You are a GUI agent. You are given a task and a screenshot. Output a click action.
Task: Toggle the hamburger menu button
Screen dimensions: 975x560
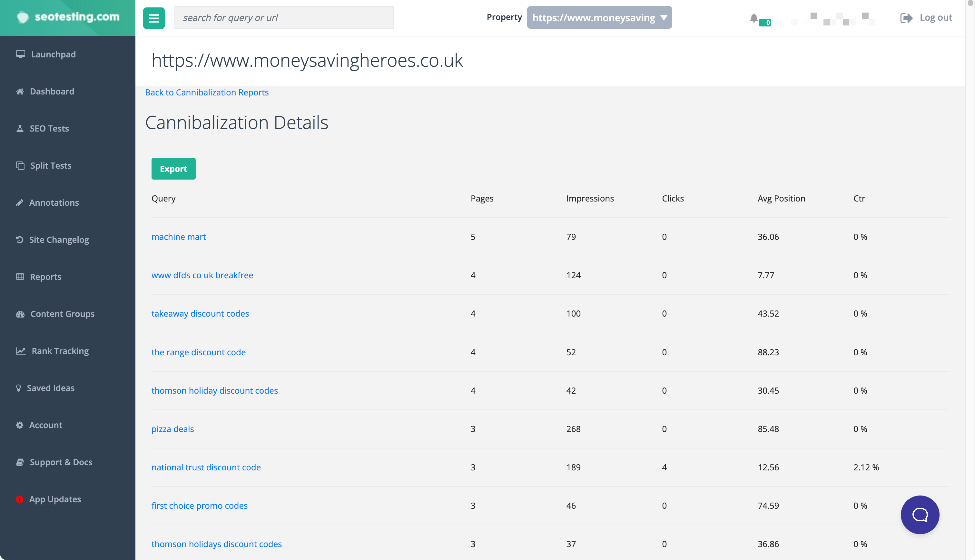point(154,17)
